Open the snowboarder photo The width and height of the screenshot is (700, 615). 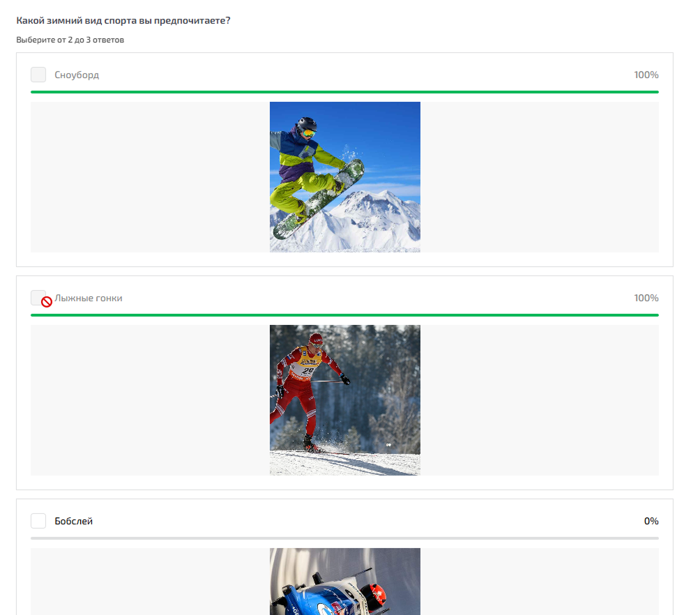[344, 177]
